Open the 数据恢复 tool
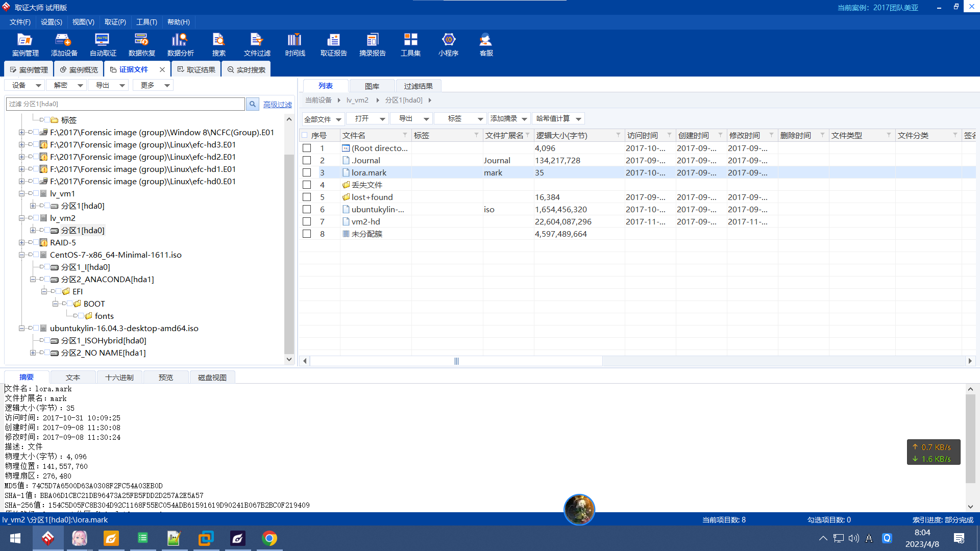This screenshot has width=980, height=551. 141,44
